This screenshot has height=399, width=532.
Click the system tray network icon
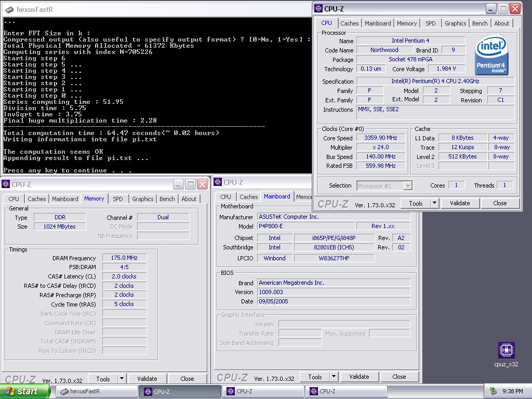click(494, 391)
